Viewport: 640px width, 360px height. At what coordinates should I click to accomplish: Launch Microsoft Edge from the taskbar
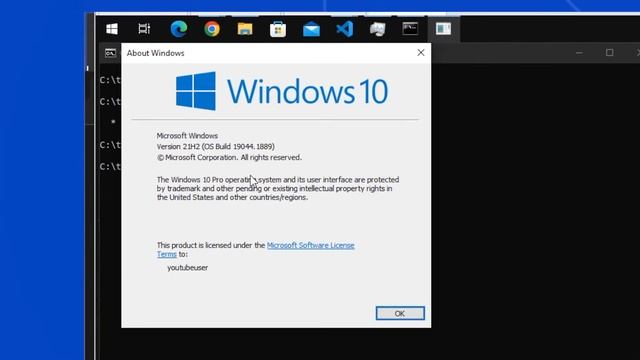pyautogui.click(x=179, y=29)
